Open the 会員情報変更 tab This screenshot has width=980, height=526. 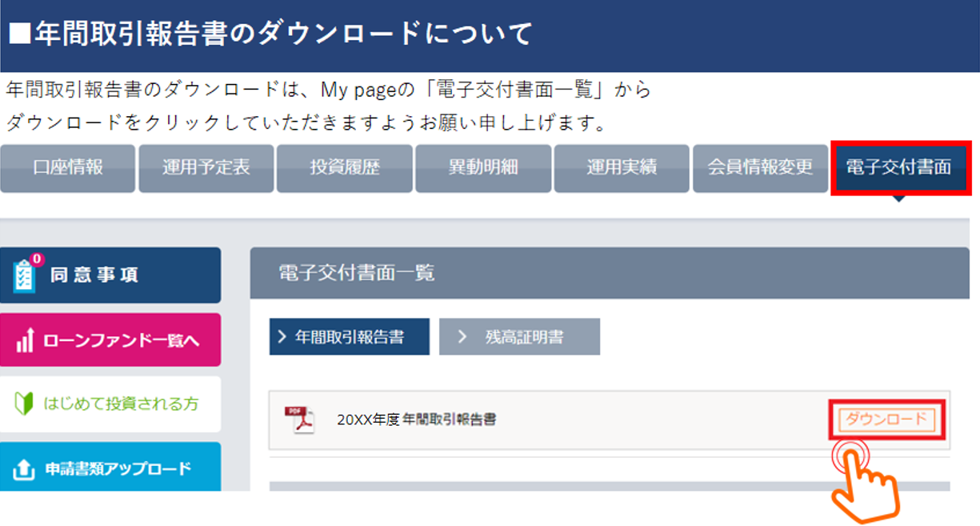coord(760,168)
